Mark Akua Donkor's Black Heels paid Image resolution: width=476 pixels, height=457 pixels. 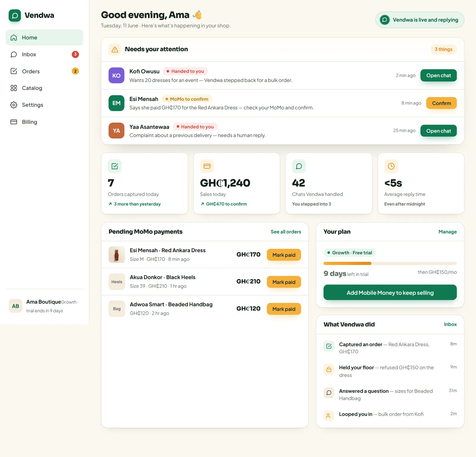[x=284, y=282]
